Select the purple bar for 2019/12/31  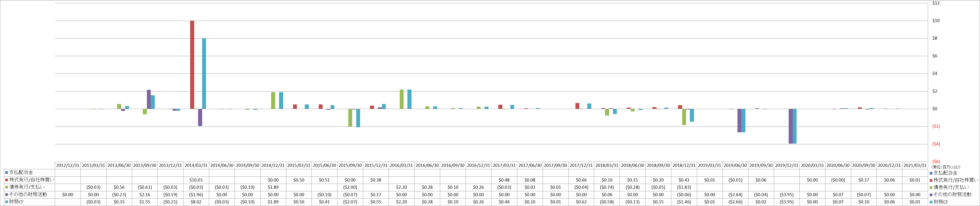click(791, 126)
